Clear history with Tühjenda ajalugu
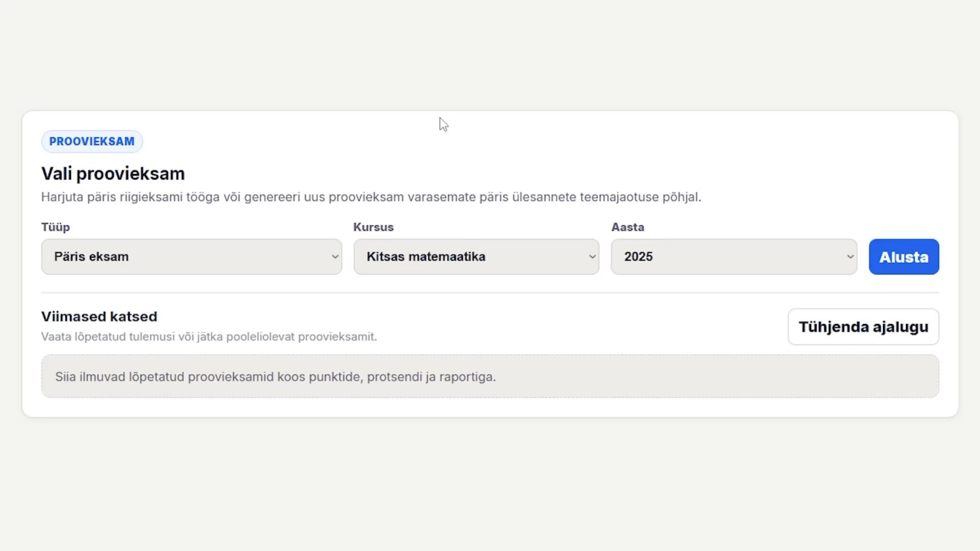980x551 pixels. point(863,327)
